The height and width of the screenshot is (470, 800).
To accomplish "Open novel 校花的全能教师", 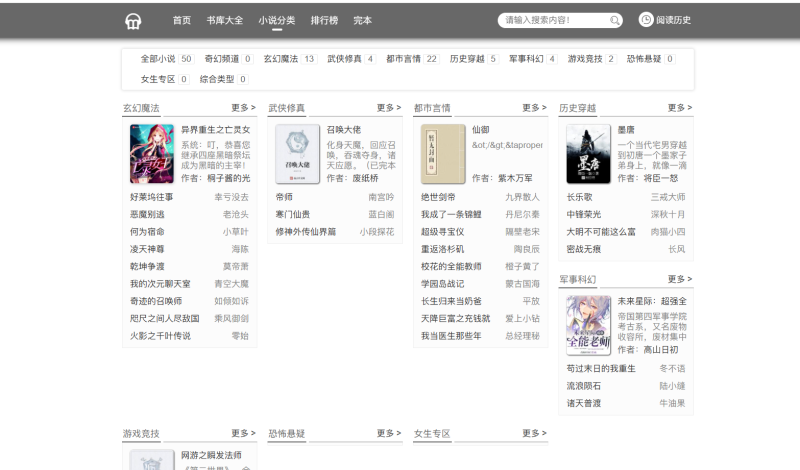I will [x=451, y=266].
